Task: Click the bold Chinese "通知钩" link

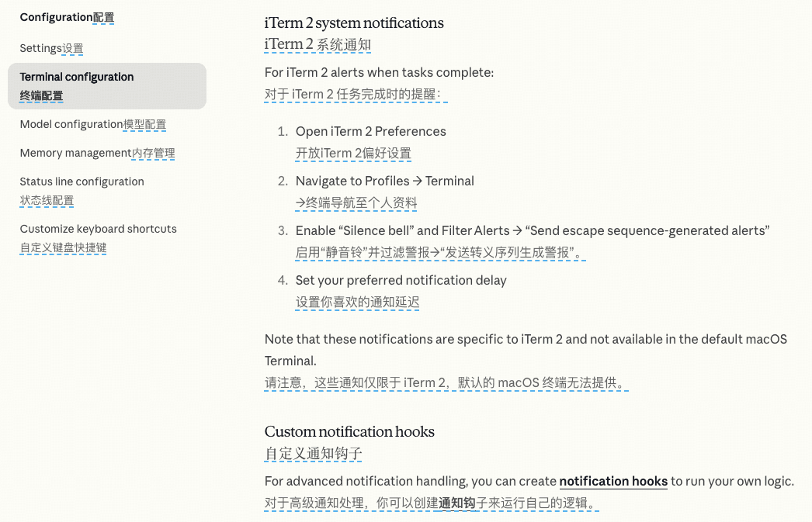Action: [x=457, y=503]
